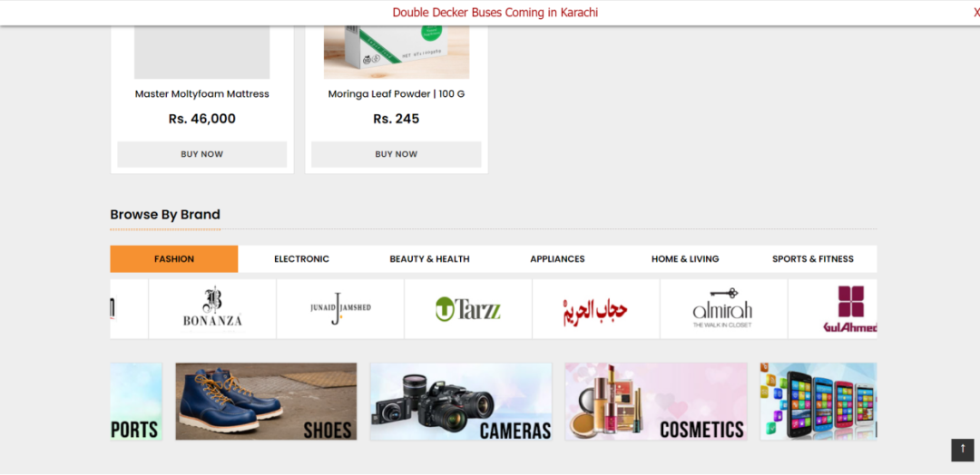Select the Tarzz brand logo
980x475 pixels.
pyautogui.click(x=468, y=308)
